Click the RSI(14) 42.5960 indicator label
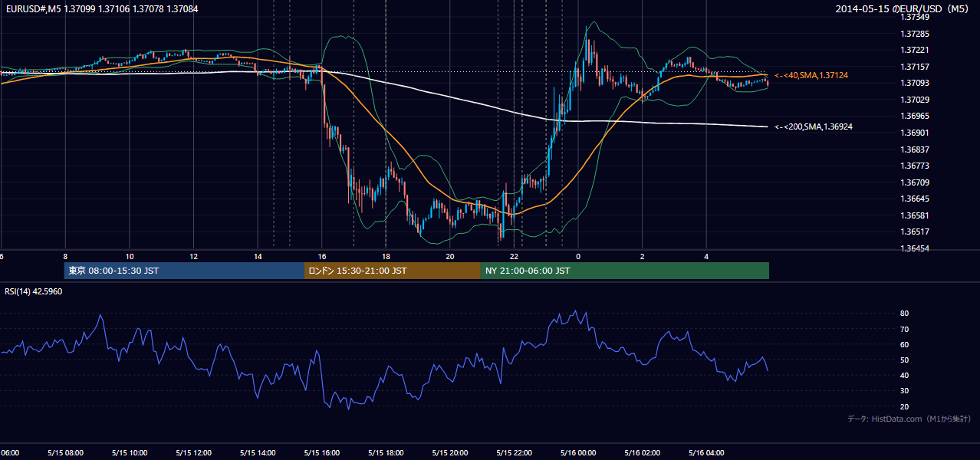Image resolution: width=980 pixels, height=460 pixels. [34, 291]
